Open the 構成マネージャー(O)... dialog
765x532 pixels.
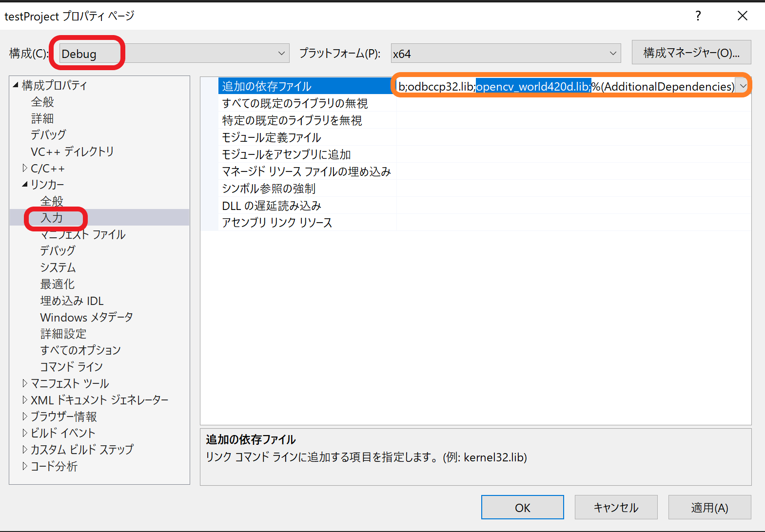[691, 52]
